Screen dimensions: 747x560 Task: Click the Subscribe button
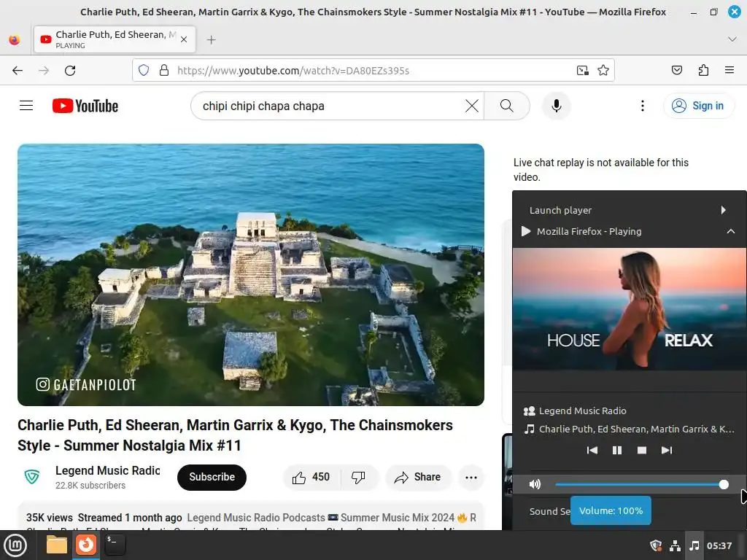click(212, 477)
